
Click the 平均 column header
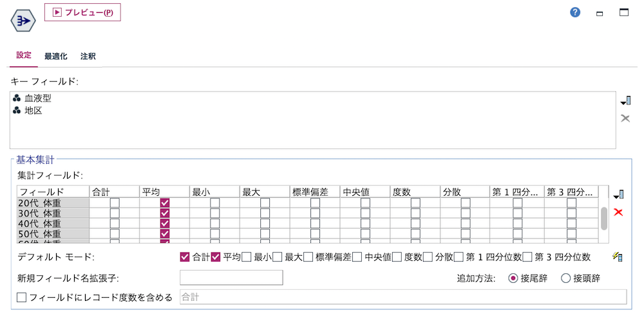click(165, 191)
